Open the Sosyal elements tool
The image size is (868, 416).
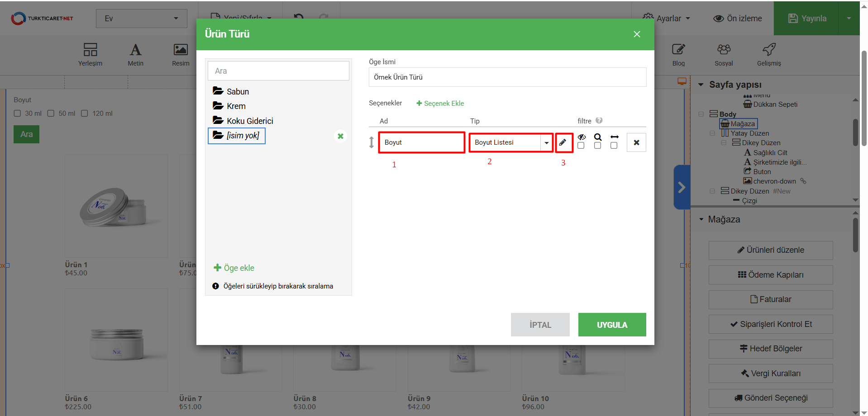click(x=724, y=54)
